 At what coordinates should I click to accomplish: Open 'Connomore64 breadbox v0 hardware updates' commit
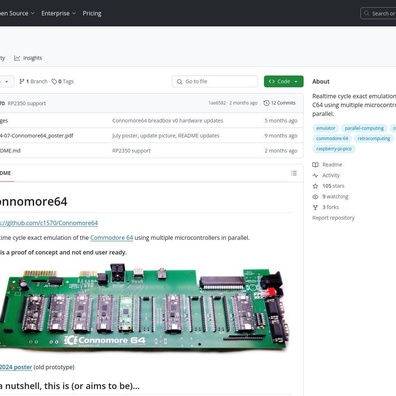click(x=168, y=121)
